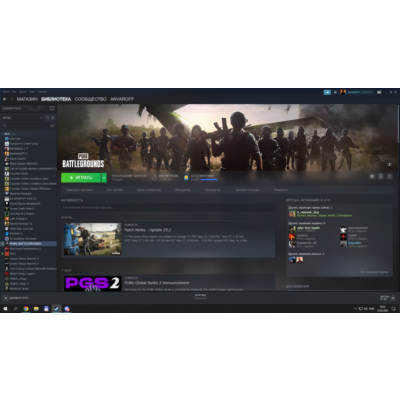Open the ANVAROFF profile section

click(x=122, y=99)
